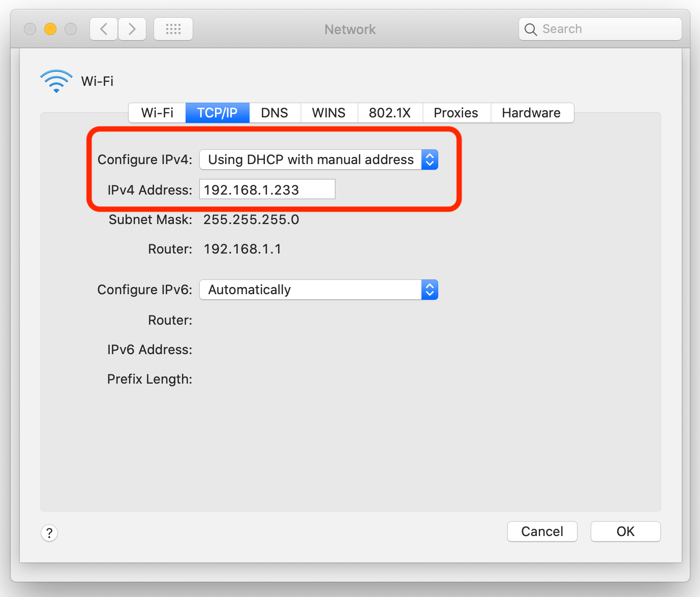This screenshot has width=700, height=597.
Task: Switch to the Wi-Fi tab
Action: click(157, 113)
